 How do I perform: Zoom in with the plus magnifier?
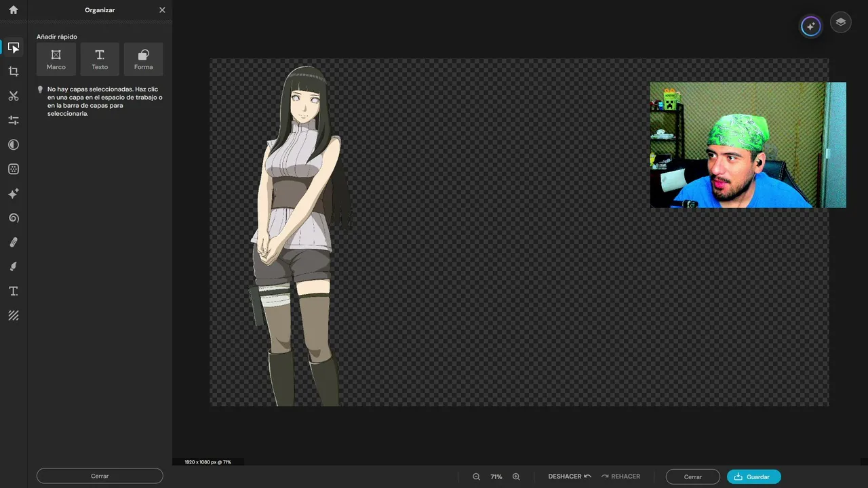pos(516,476)
